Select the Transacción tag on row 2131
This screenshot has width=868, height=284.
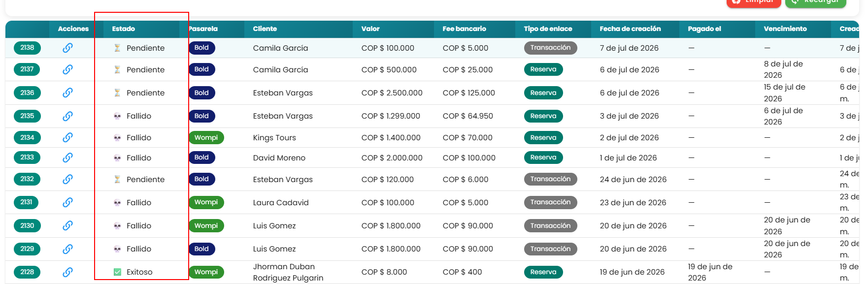pyautogui.click(x=550, y=202)
